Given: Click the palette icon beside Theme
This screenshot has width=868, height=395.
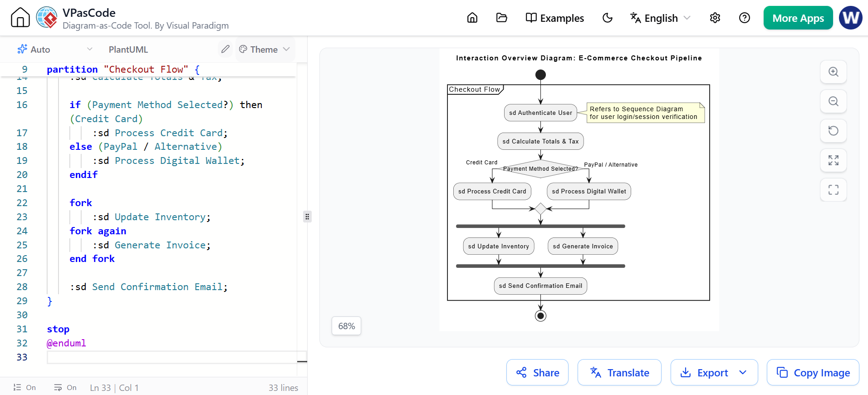Looking at the screenshot, I should pyautogui.click(x=243, y=49).
